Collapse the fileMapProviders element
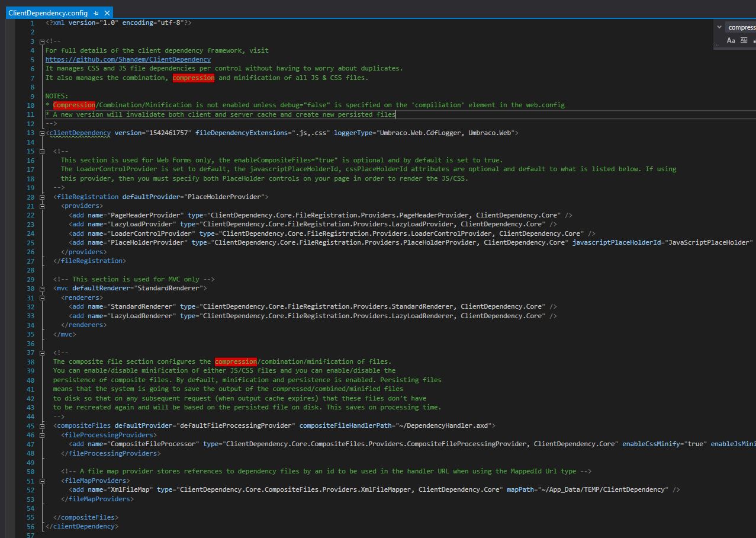Screen dimensions: 756x538 [42, 481]
